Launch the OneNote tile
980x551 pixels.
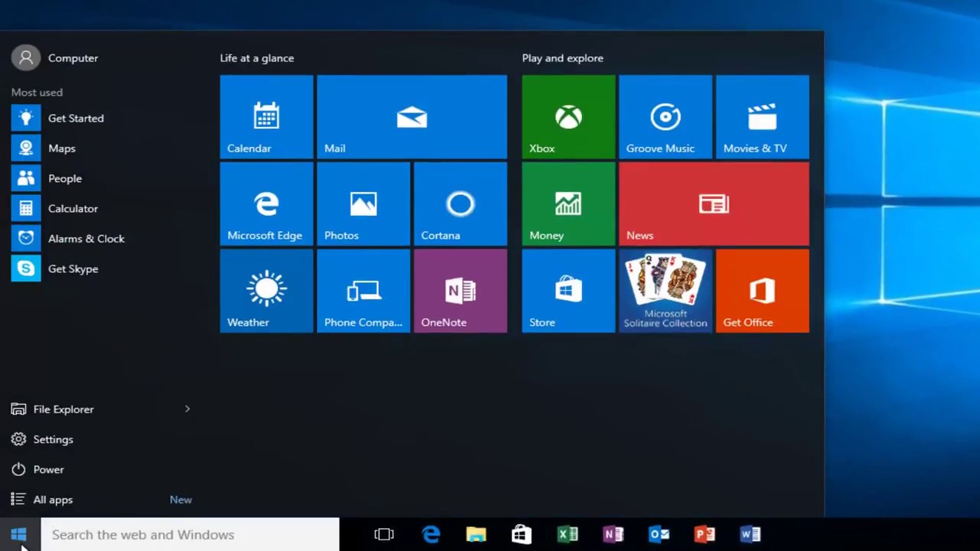click(x=460, y=291)
